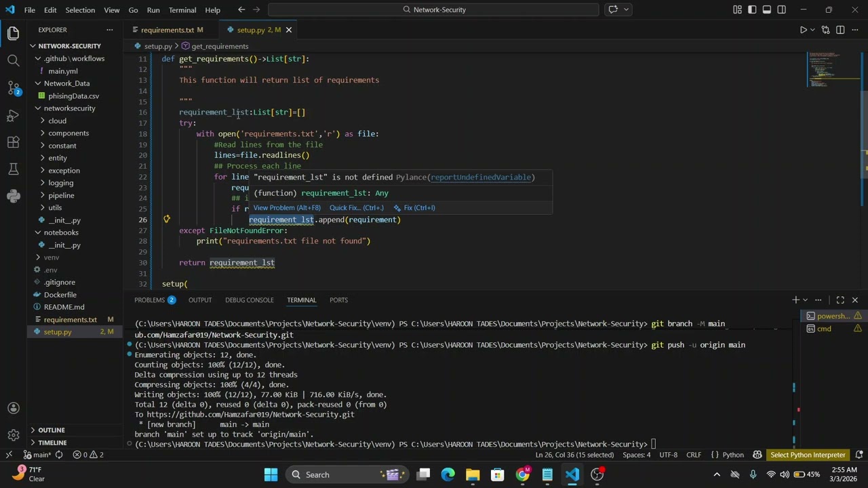Open the run options dropdown arrow

pos(813,30)
